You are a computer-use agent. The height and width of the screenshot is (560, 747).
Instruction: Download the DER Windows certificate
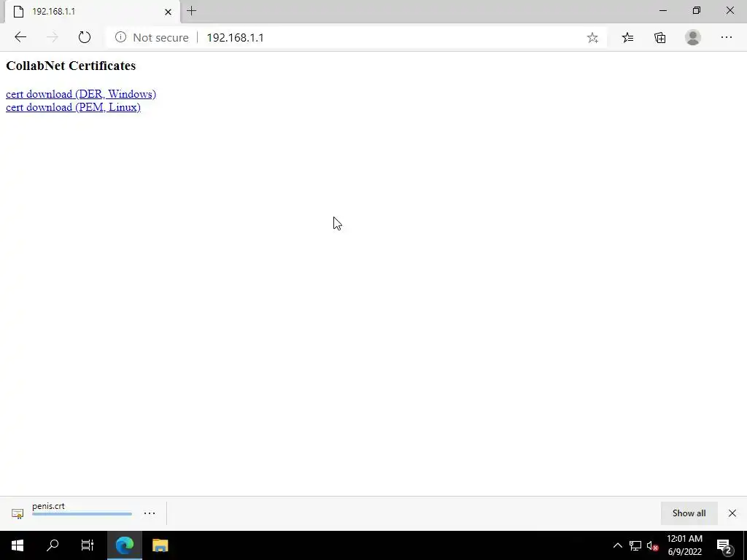click(81, 94)
